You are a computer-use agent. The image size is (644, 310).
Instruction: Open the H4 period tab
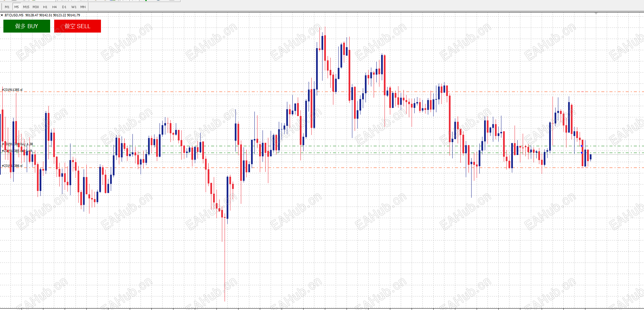point(55,7)
